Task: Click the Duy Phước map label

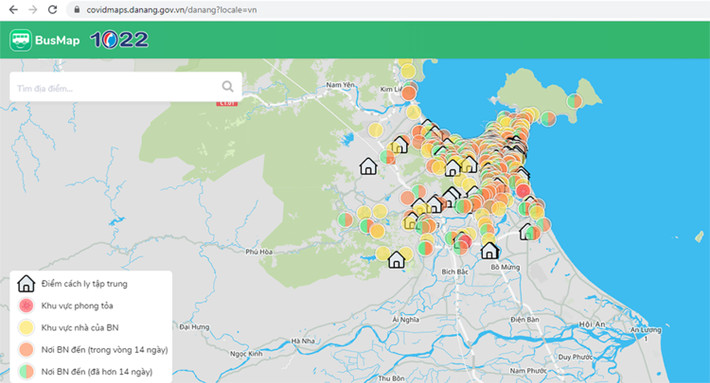Action: [x=575, y=357]
